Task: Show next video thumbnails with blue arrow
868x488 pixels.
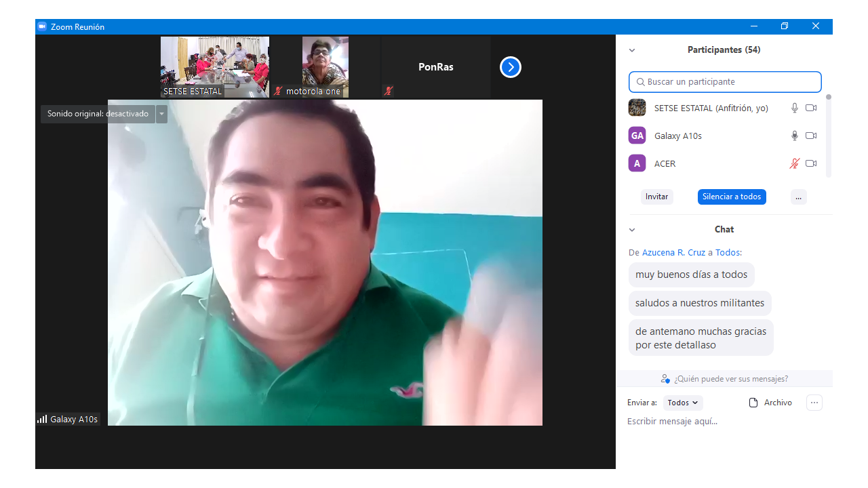Action: tap(511, 67)
